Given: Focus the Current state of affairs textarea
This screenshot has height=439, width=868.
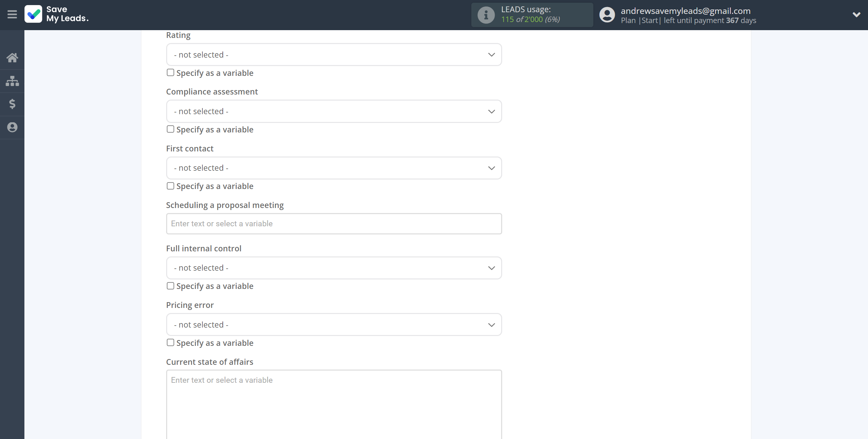Looking at the screenshot, I should (x=334, y=404).
